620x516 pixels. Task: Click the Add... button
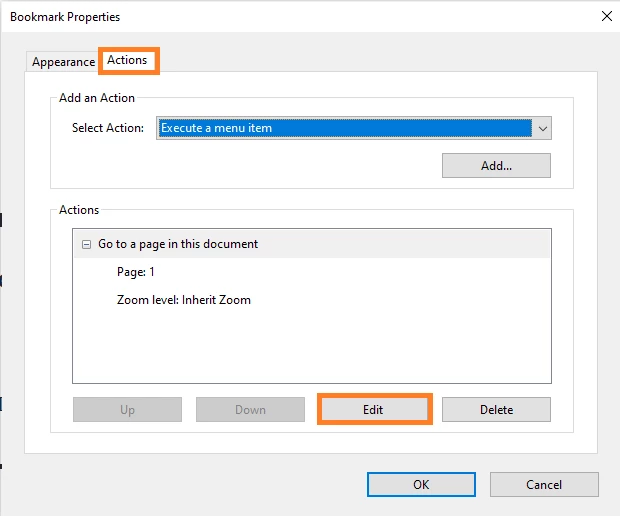point(496,166)
